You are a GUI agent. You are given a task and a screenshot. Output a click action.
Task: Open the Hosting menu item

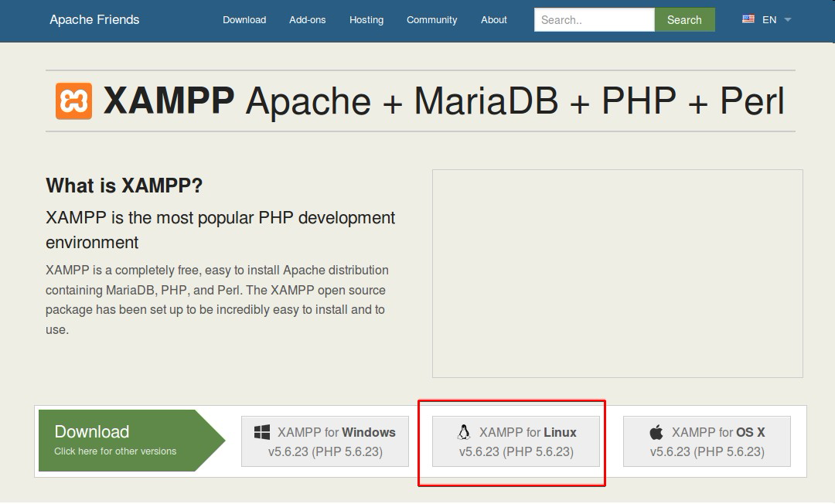(366, 19)
